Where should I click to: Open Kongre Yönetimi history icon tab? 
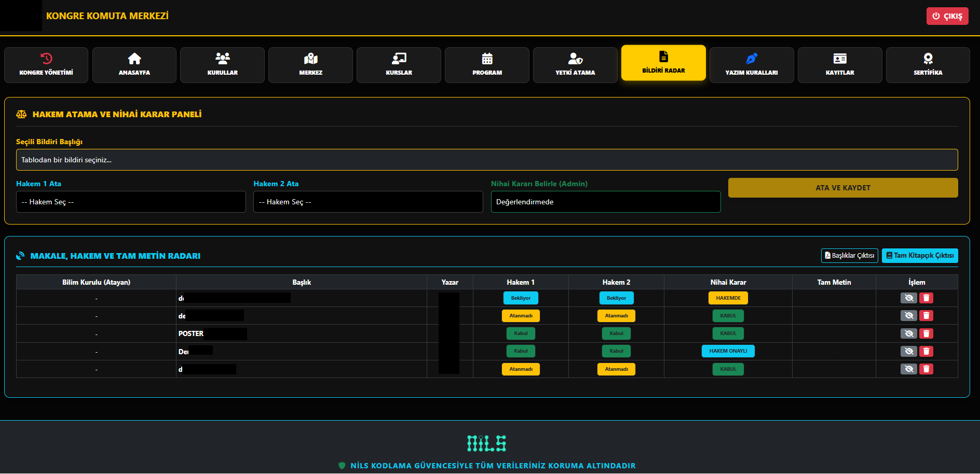pos(46,65)
